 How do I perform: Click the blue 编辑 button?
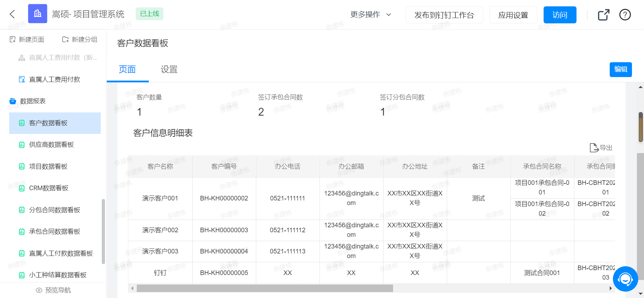[621, 69]
